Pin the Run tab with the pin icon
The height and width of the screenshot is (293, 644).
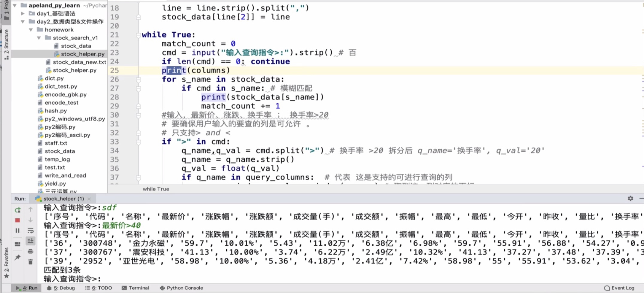(18, 257)
